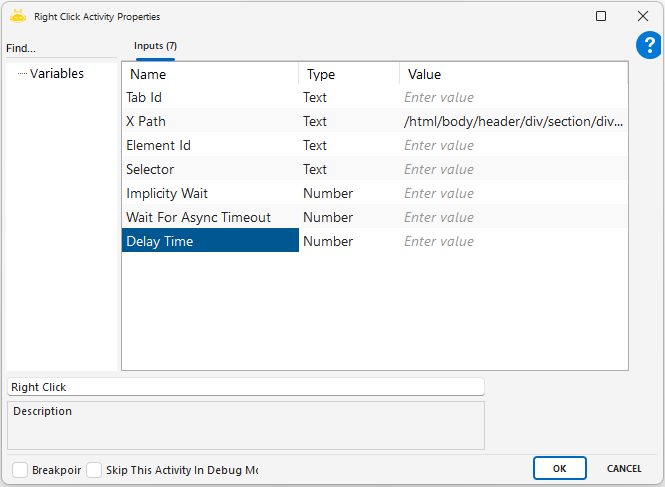Click the blue help question mark icon

coord(648,45)
